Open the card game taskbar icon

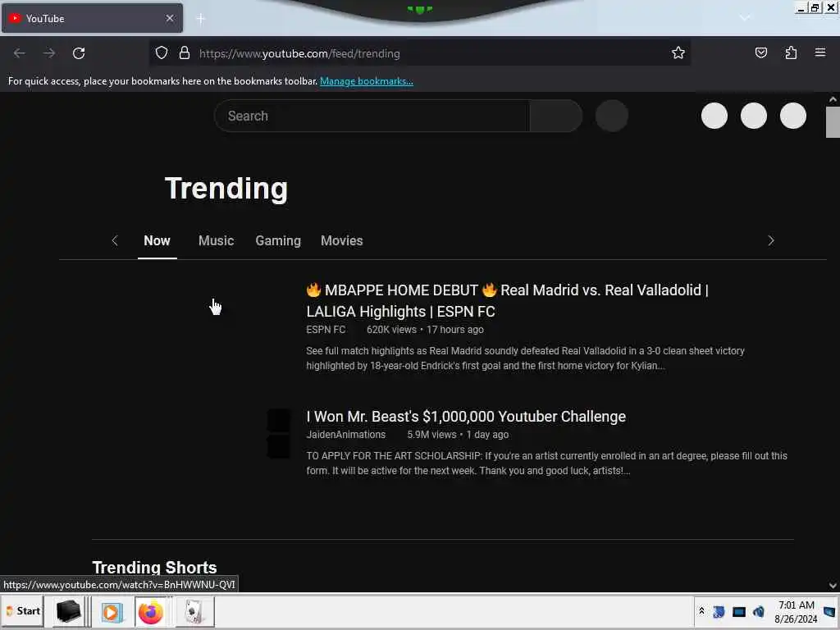(x=194, y=611)
